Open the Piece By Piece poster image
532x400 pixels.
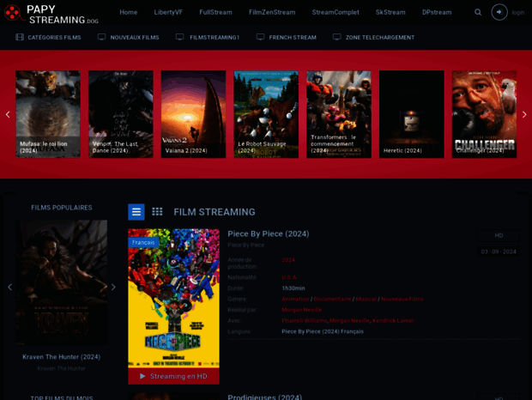coord(173,298)
